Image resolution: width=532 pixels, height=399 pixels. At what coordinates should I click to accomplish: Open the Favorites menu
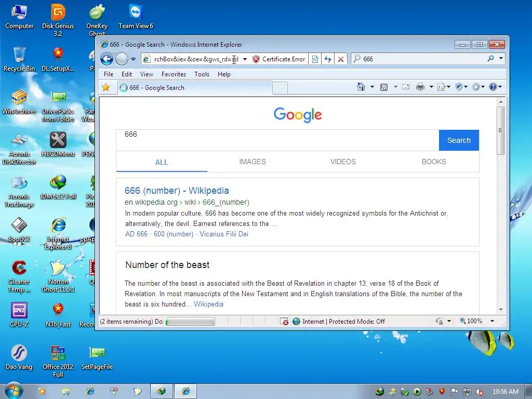(x=174, y=74)
